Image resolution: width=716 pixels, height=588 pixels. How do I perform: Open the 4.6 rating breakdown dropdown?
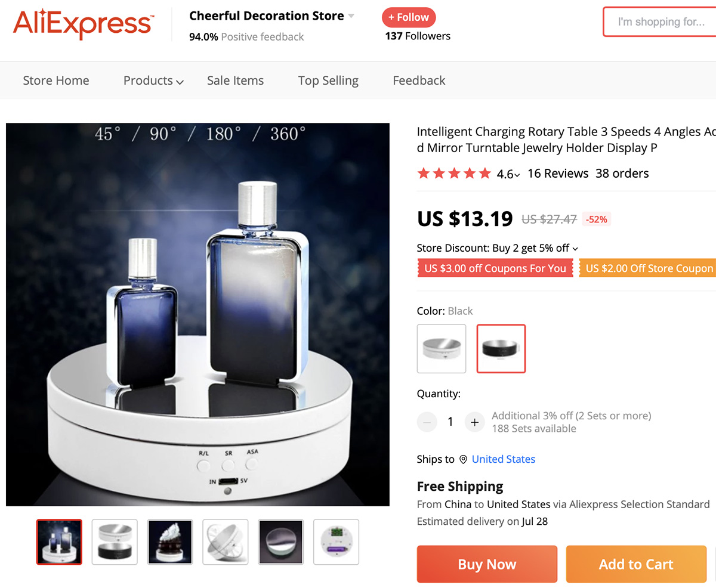(x=508, y=174)
